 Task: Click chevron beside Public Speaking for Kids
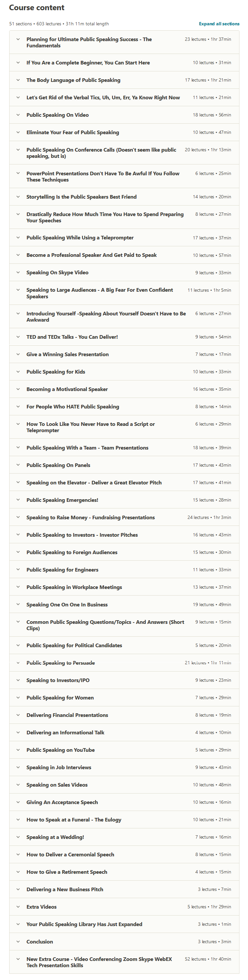click(x=18, y=372)
